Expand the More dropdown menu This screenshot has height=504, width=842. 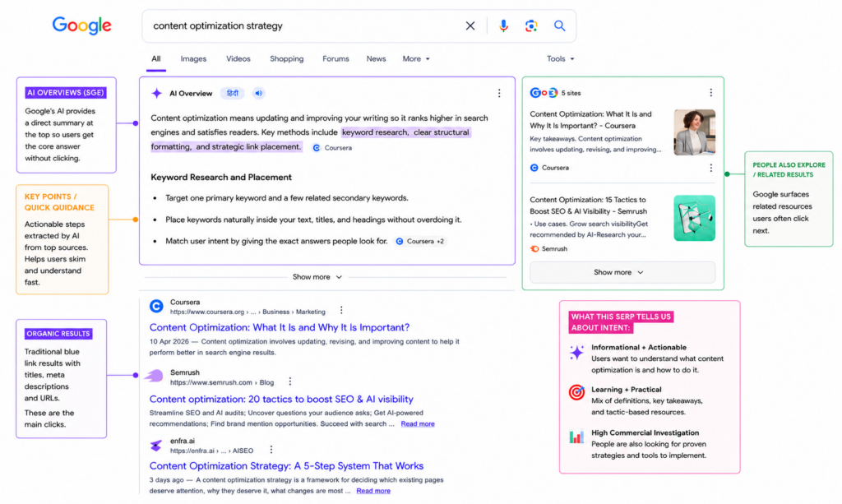pos(416,58)
